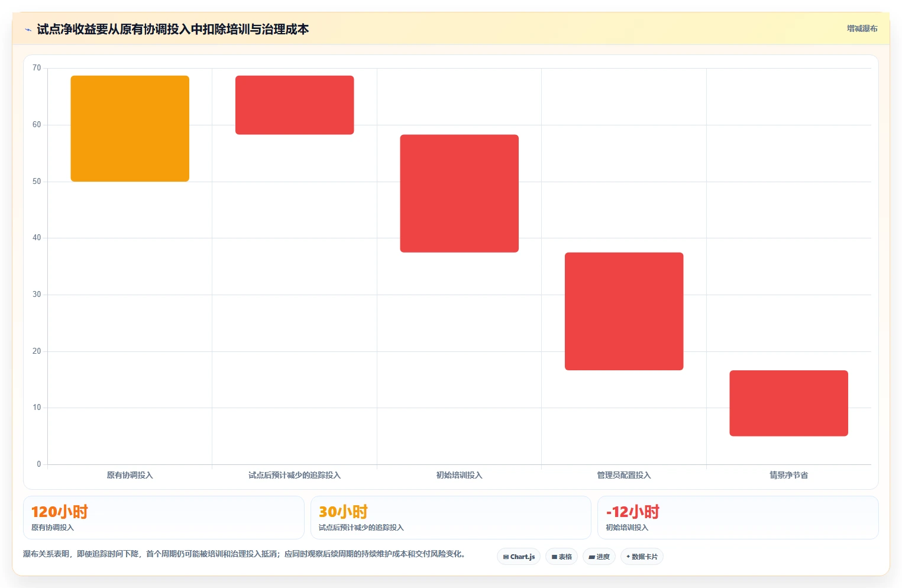Click the 增减瀑布 tag in header
The height and width of the screenshot is (588, 902).
862,28
